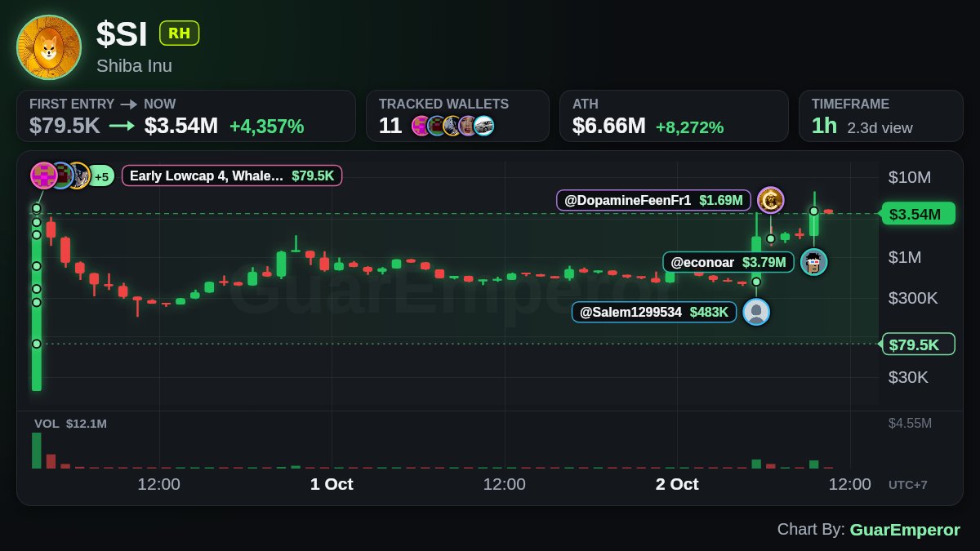Click the 1 Oct date label

(332, 484)
